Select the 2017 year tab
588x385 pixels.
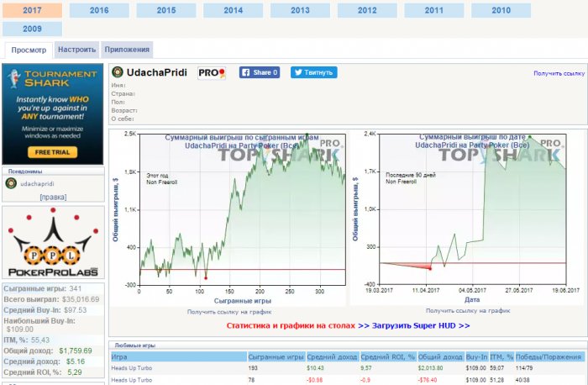pyautogui.click(x=32, y=10)
